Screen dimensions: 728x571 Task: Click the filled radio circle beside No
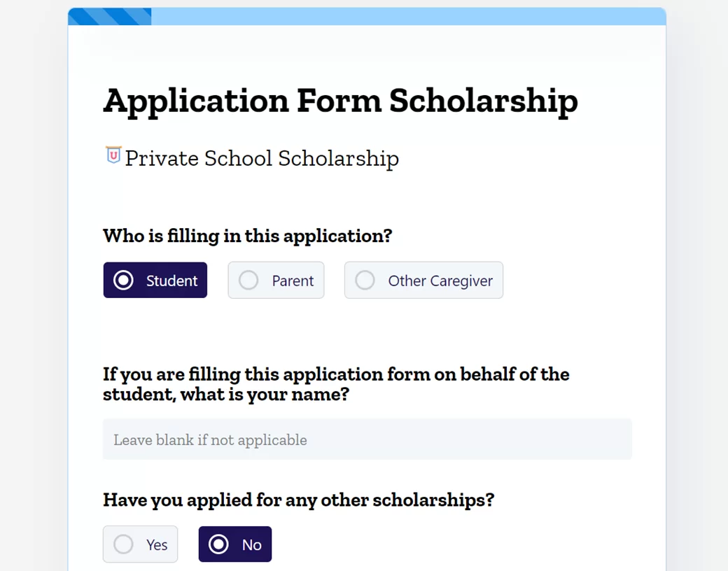point(218,544)
